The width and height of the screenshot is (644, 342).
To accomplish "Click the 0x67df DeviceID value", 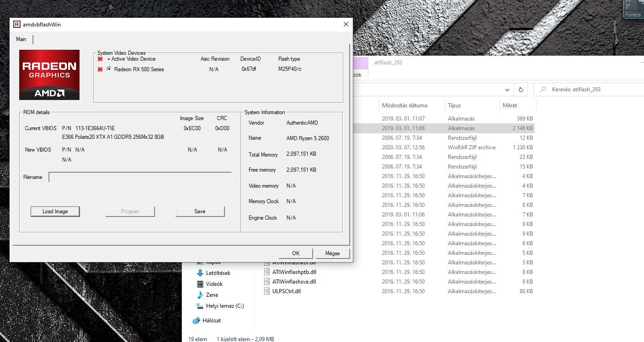I will click(249, 69).
